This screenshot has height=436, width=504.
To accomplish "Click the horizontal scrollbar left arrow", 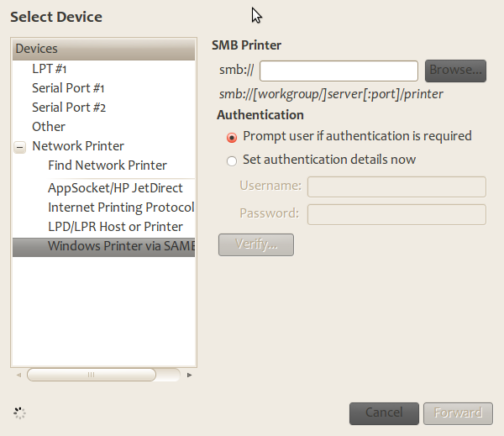I will click(x=19, y=375).
